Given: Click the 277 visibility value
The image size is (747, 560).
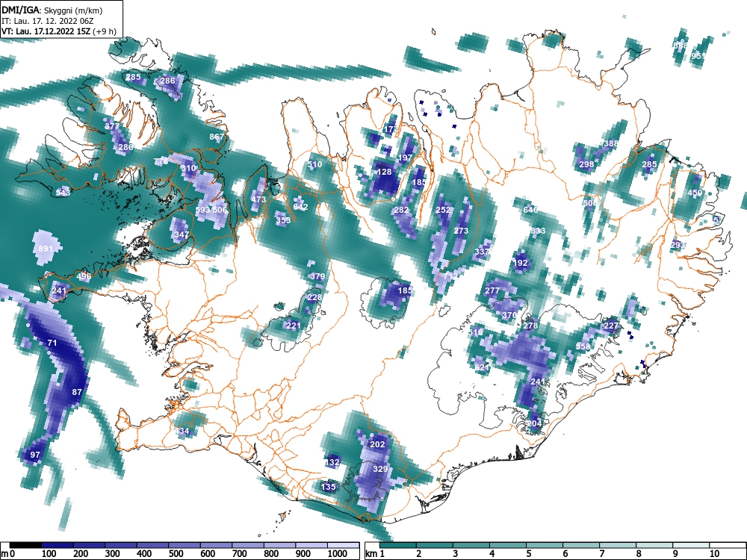Looking at the screenshot, I should [492, 290].
